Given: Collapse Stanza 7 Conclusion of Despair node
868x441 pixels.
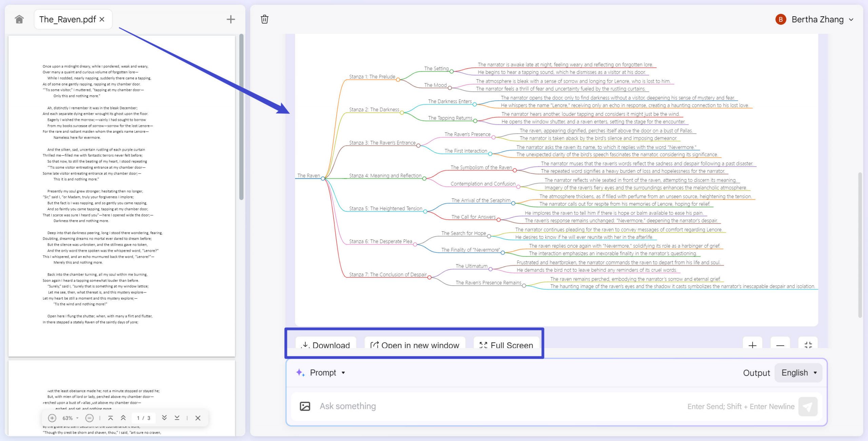Looking at the screenshot, I should tap(429, 277).
